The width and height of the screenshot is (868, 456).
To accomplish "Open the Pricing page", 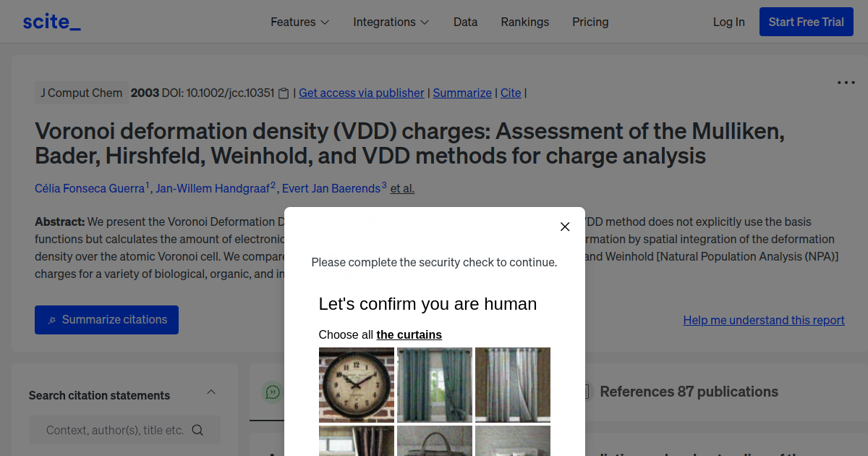I will pos(590,22).
